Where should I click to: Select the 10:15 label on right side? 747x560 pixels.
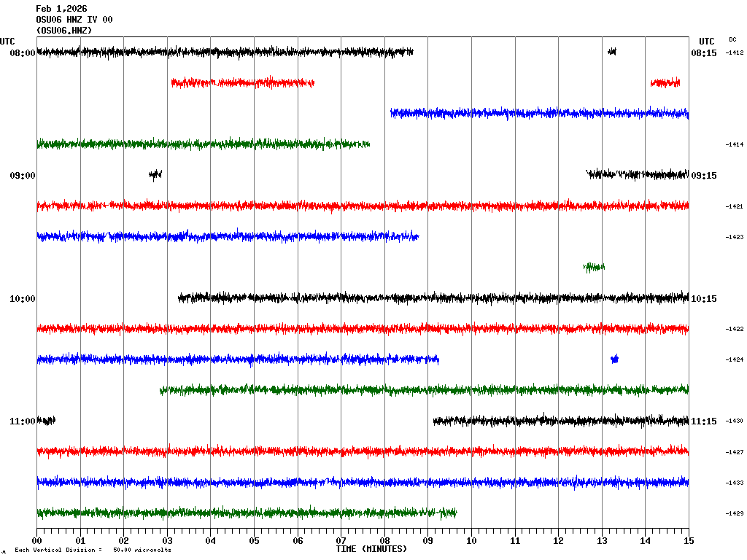pyautogui.click(x=703, y=299)
